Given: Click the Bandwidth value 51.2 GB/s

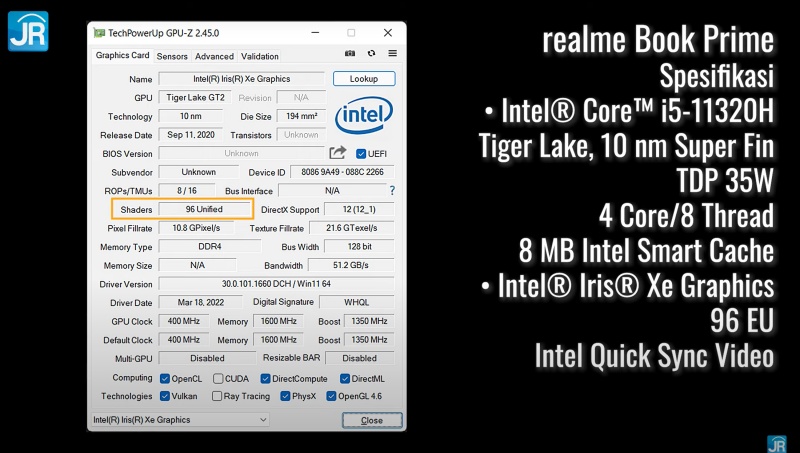Looking at the screenshot, I should [351, 265].
